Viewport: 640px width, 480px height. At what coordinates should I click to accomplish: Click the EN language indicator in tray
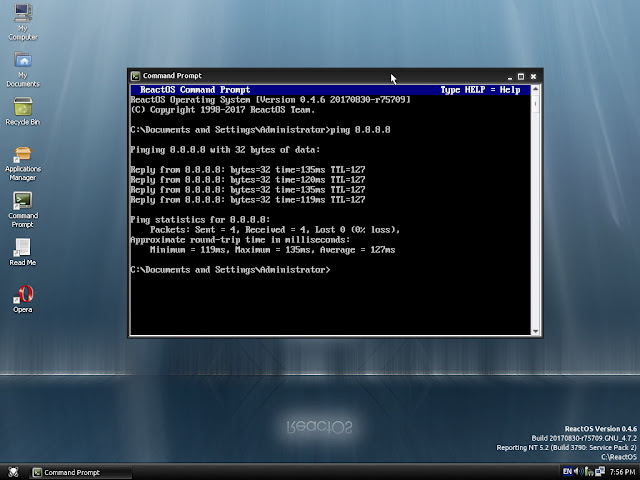click(x=567, y=472)
